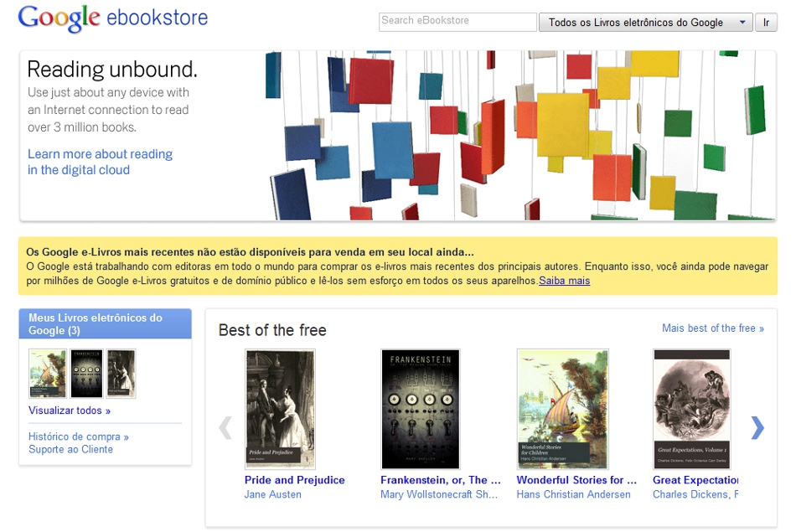Click the right carousel arrow
This screenshot has width=796, height=532.
(757, 427)
